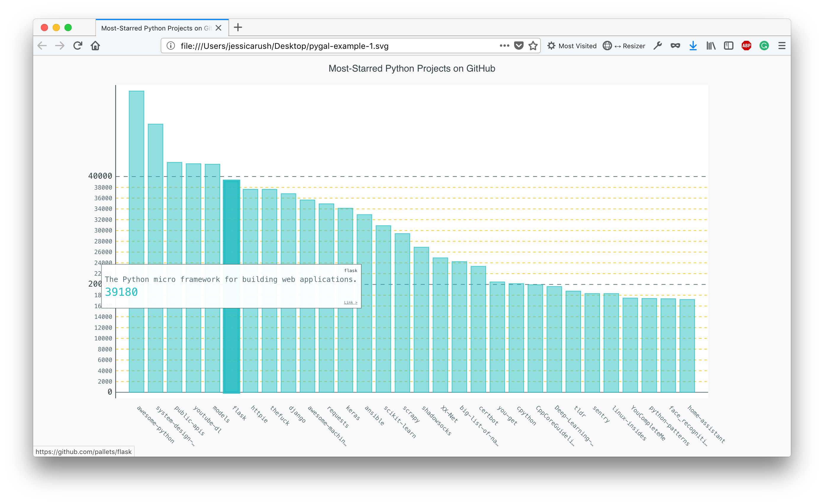This screenshot has width=824, height=504.
Task: Click the wrench developer tools icon
Action: 657,46
